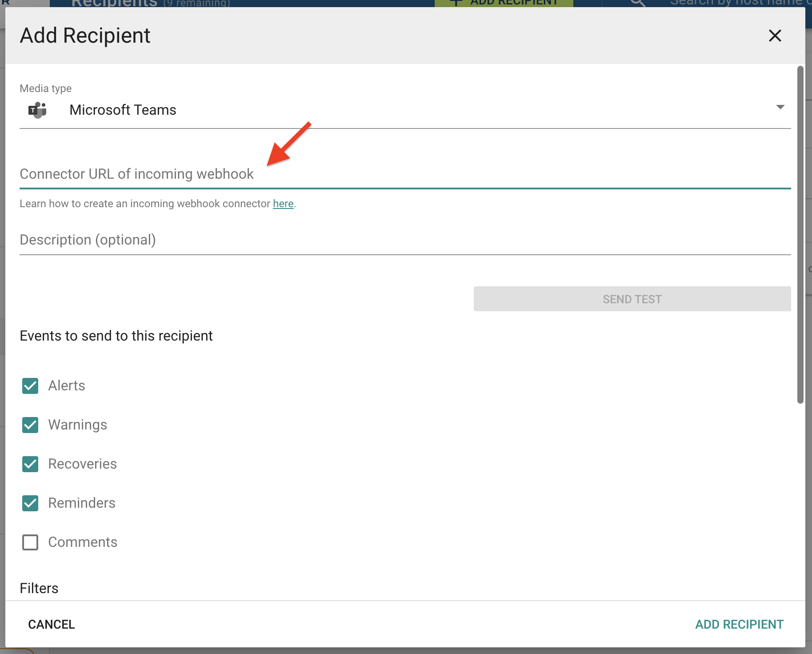
Task: Uncheck the Warnings checkbox
Action: [30, 425]
